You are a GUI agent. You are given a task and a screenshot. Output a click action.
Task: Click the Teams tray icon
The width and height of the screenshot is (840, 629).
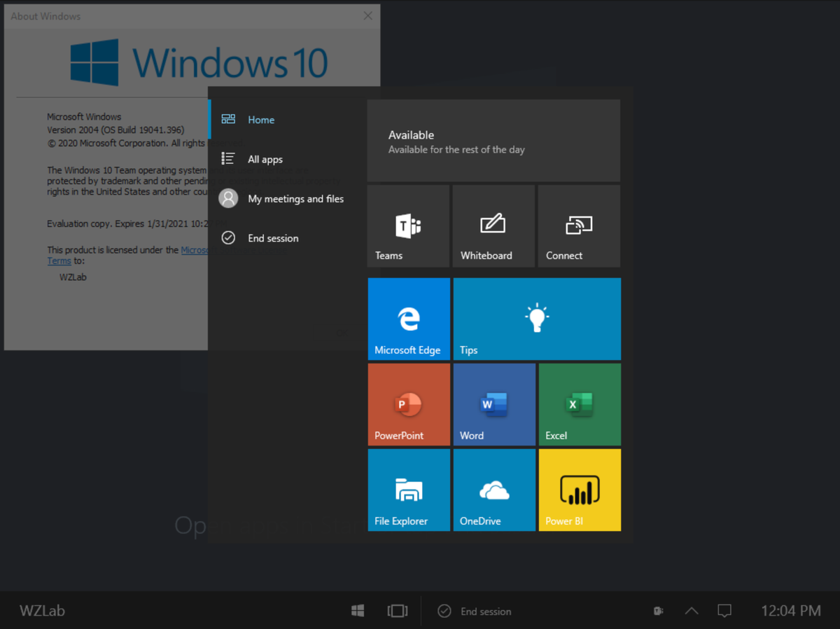pos(658,611)
